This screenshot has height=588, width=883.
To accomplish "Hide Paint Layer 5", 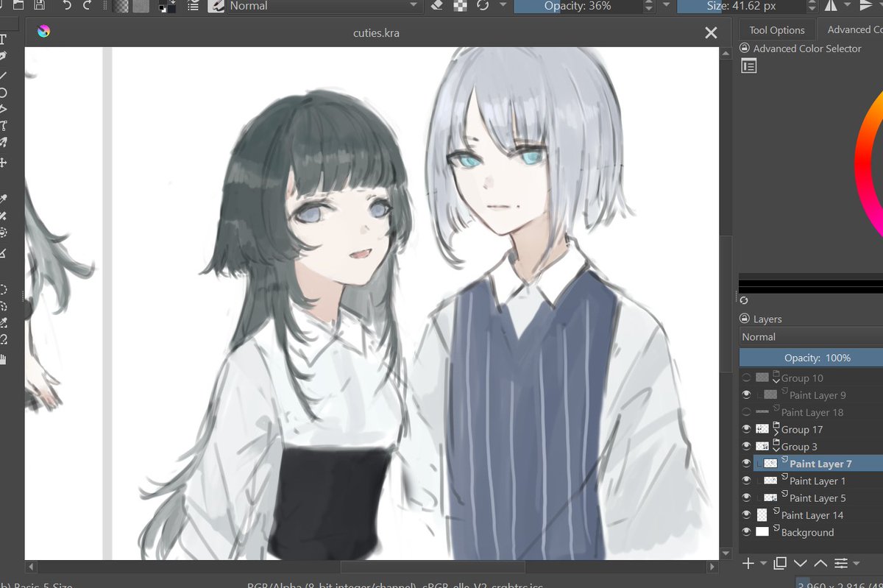I will (x=747, y=497).
